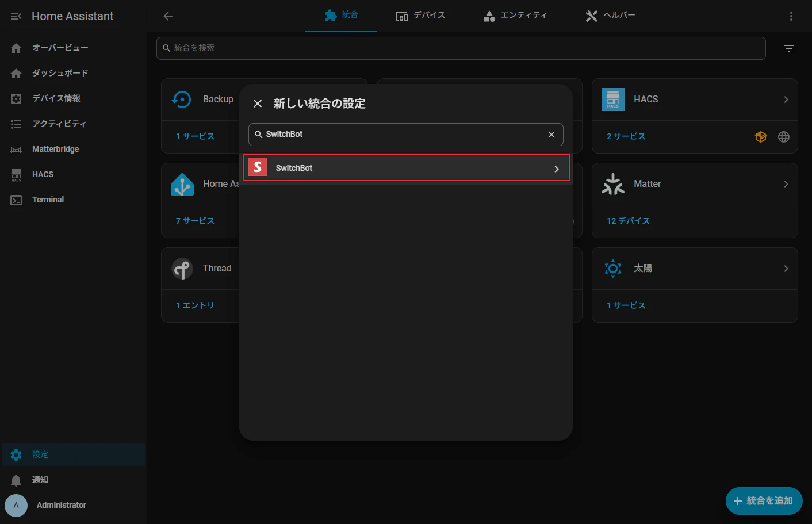812x524 pixels.
Task: Click the Backup integration icon
Action: 182,100
